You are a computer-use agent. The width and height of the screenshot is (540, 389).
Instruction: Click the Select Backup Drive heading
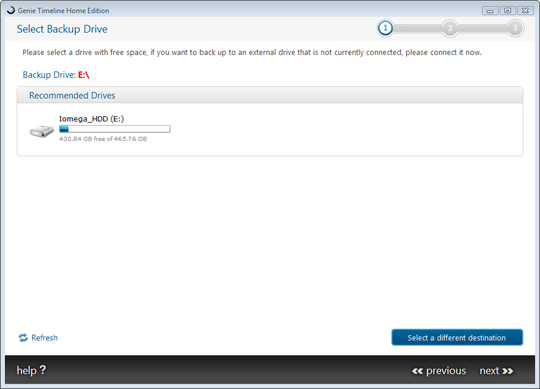62,29
